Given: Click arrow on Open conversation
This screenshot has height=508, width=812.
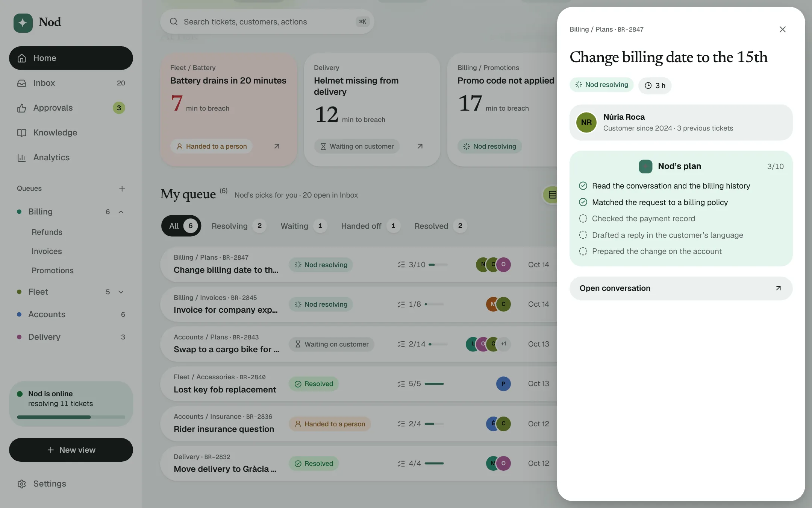Looking at the screenshot, I should (x=778, y=288).
